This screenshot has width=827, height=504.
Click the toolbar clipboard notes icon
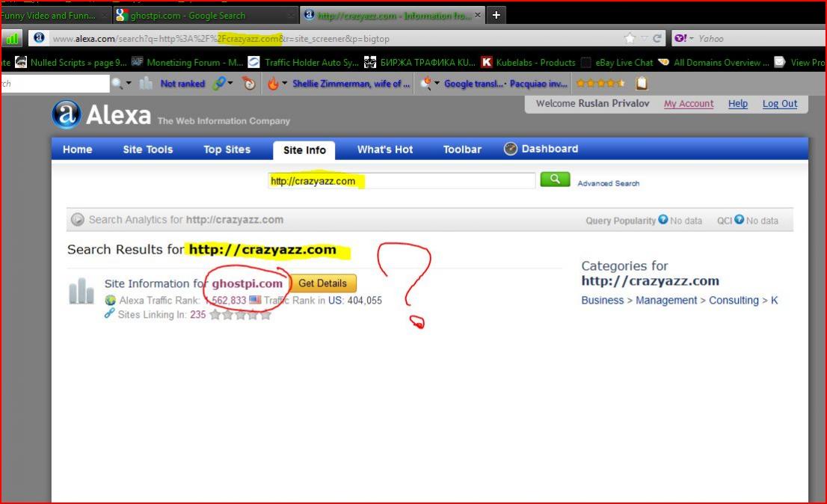[x=642, y=83]
